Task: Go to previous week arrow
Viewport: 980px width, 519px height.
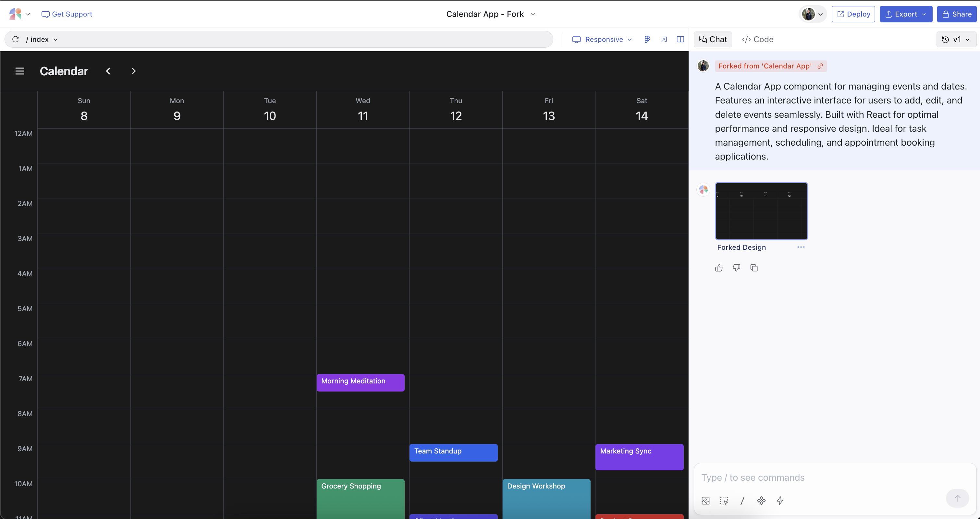Action: tap(108, 71)
